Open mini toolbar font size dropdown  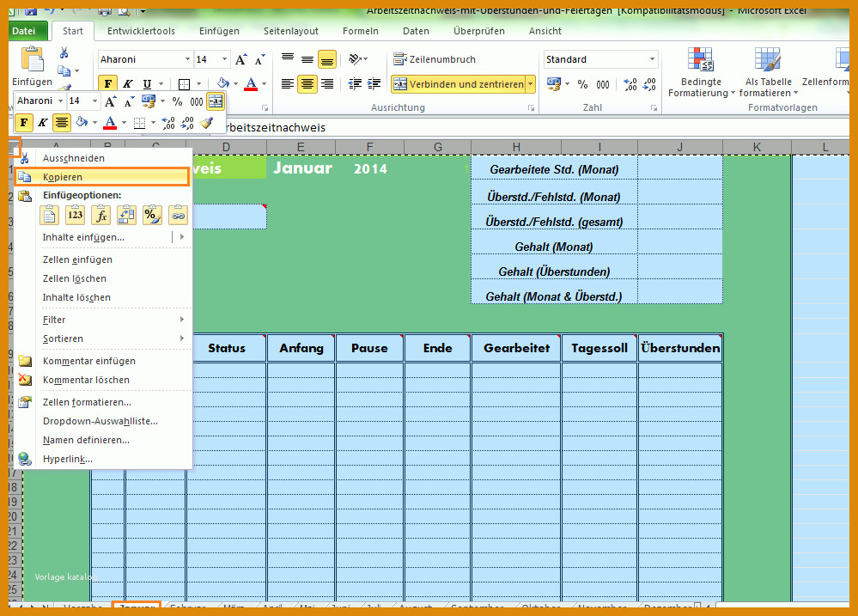point(94,101)
